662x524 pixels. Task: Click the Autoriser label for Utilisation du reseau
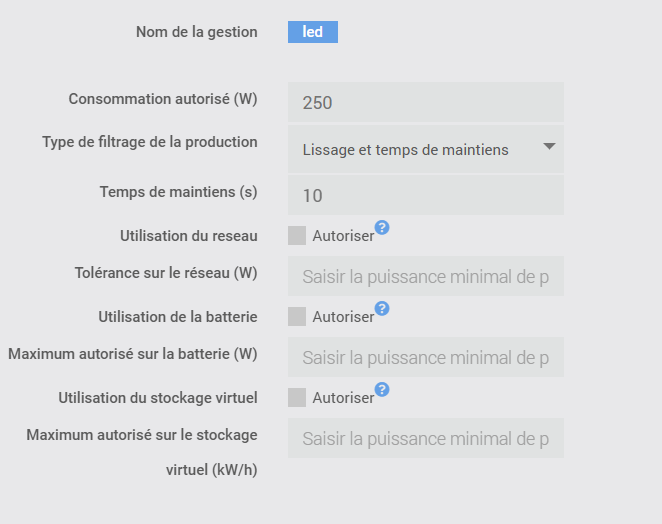click(x=342, y=237)
